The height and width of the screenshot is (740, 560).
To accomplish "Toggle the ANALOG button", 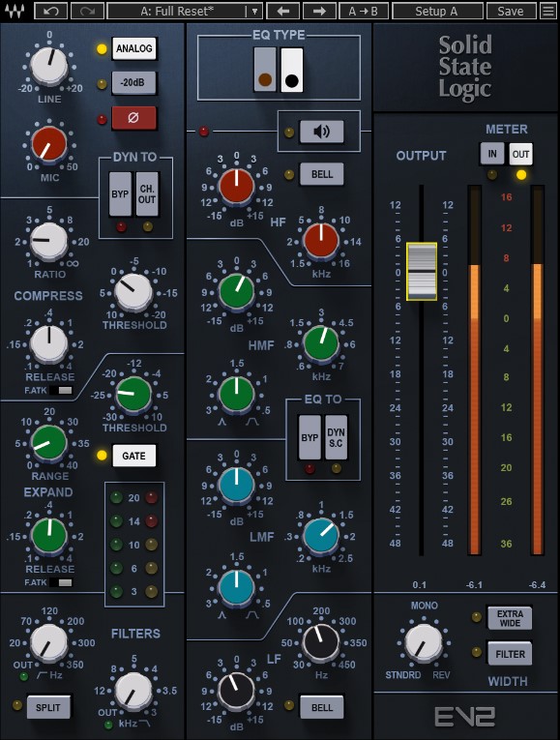I will pyautogui.click(x=134, y=48).
